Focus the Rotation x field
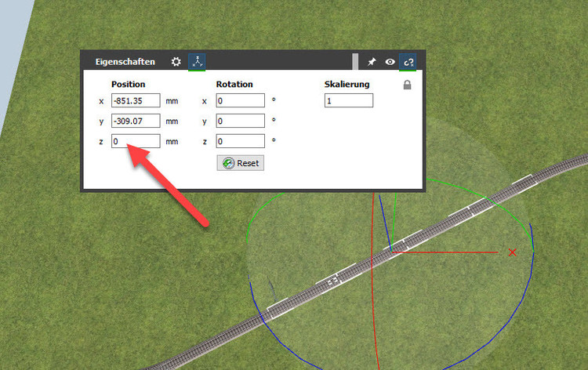 [x=241, y=100]
